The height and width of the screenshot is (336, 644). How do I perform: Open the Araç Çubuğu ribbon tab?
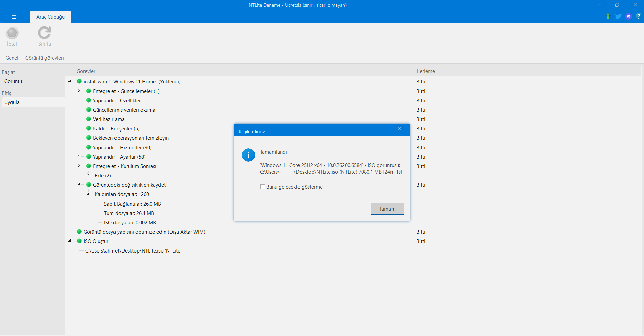click(50, 17)
